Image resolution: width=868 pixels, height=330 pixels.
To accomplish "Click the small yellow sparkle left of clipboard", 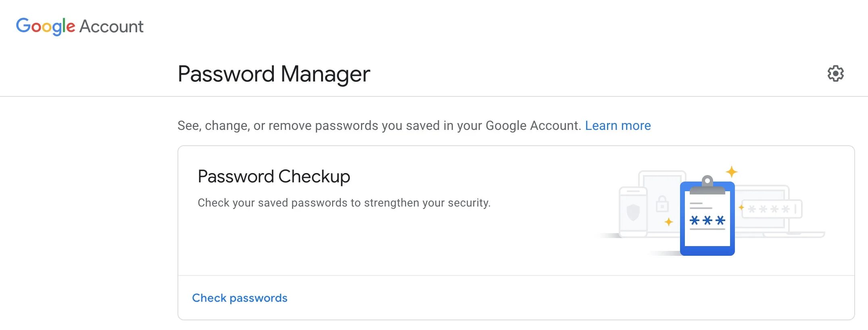I will pyautogui.click(x=669, y=222).
